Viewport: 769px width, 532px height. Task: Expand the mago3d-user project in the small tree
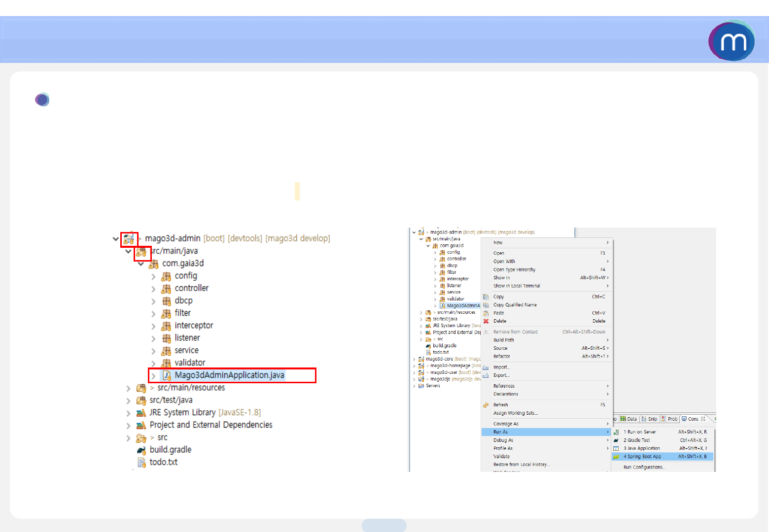[414, 372]
